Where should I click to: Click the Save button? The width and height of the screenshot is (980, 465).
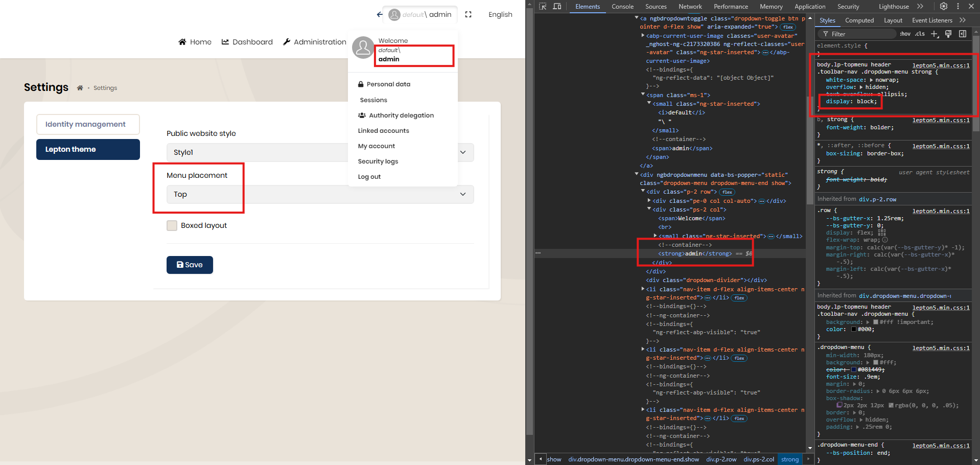[x=190, y=265]
